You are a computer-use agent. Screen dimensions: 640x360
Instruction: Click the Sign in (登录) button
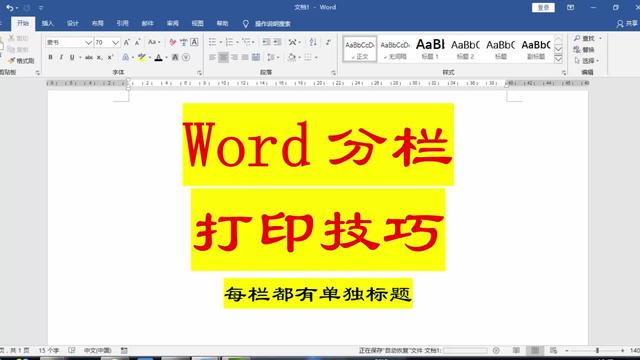click(x=543, y=7)
